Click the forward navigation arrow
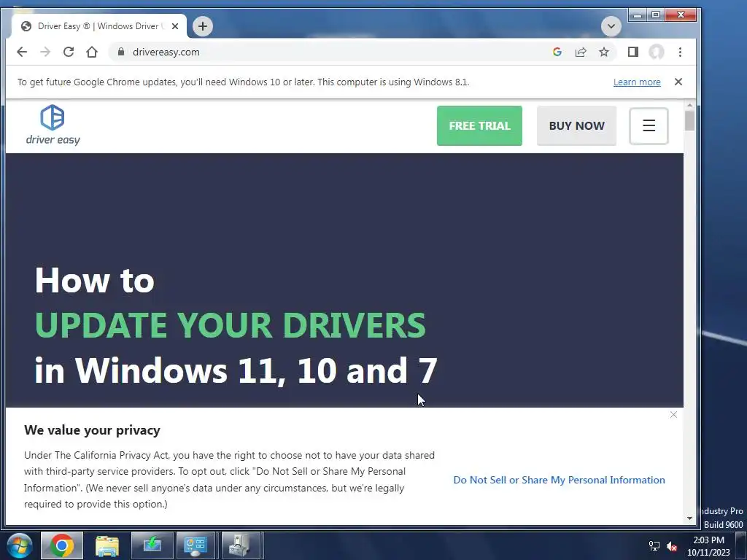The height and width of the screenshot is (560, 747). (x=45, y=52)
